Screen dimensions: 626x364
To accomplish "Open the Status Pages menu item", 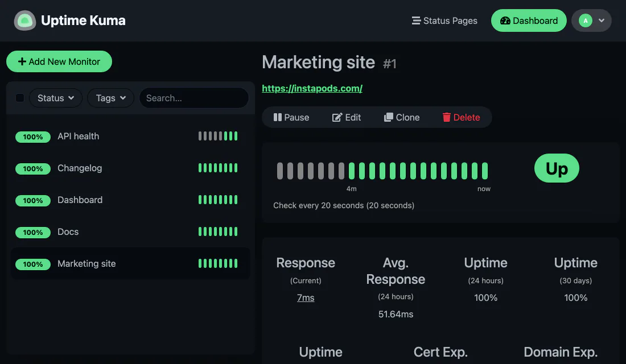I will (x=444, y=20).
